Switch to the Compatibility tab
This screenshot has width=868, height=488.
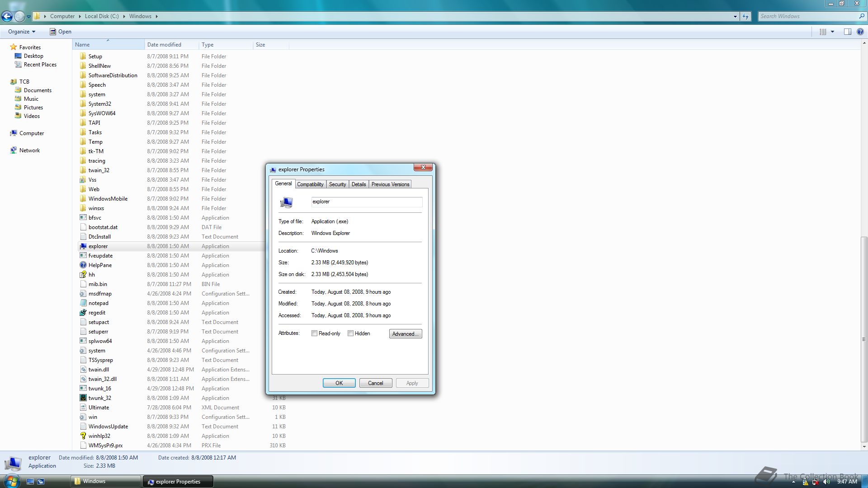click(310, 184)
